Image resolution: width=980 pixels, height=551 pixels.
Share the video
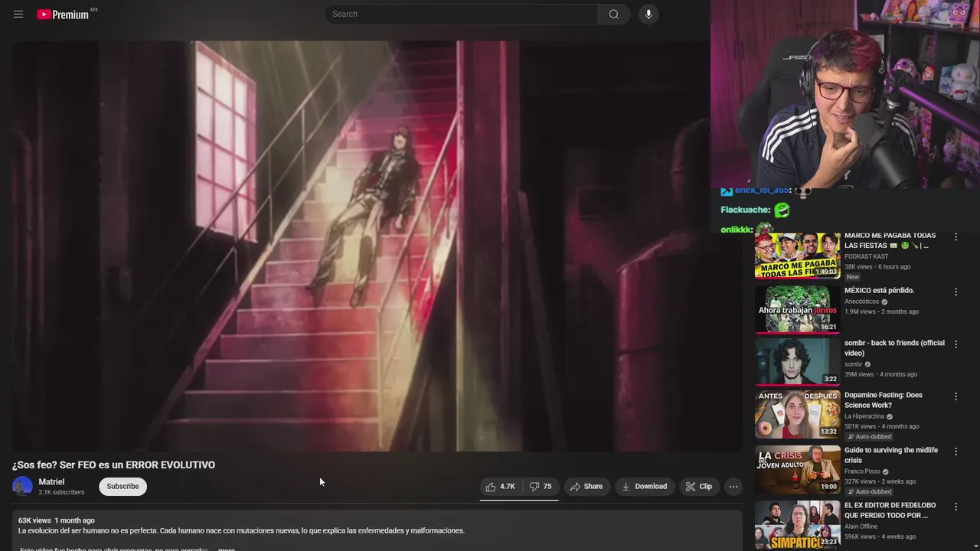click(x=587, y=487)
